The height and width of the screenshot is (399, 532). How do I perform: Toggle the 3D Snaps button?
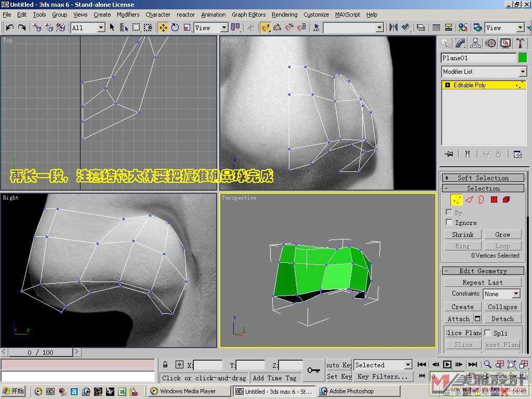pos(265,28)
